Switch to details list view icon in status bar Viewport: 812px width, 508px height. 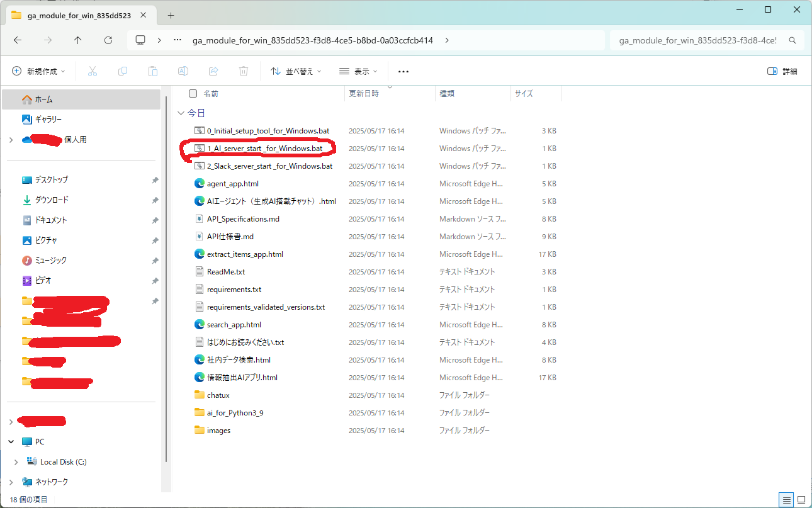pos(786,500)
